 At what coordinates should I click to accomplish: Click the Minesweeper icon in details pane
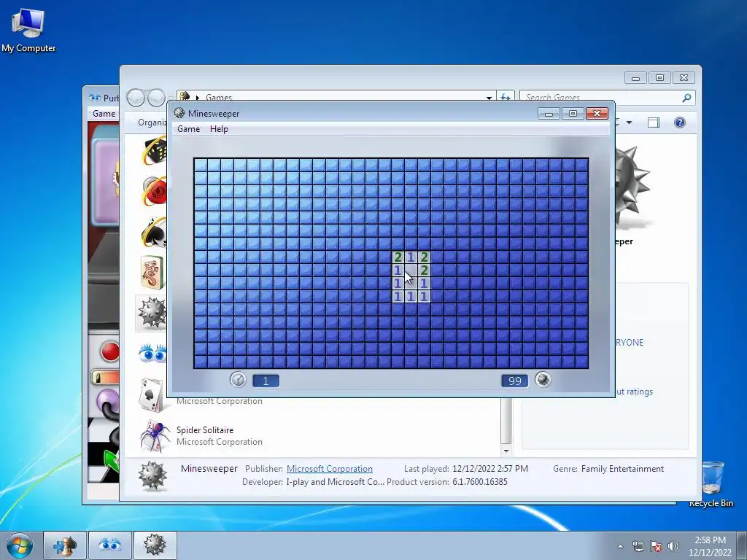(x=152, y=475)
